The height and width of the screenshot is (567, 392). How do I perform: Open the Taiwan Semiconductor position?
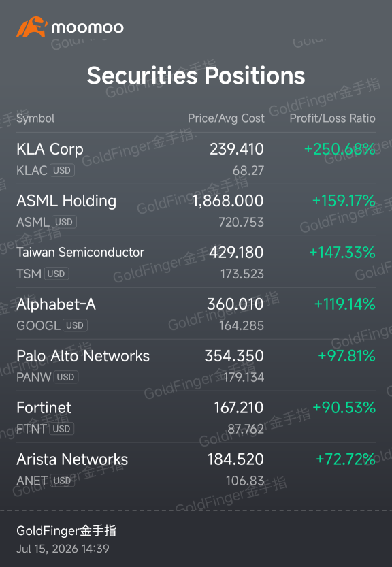pos(196,262)
